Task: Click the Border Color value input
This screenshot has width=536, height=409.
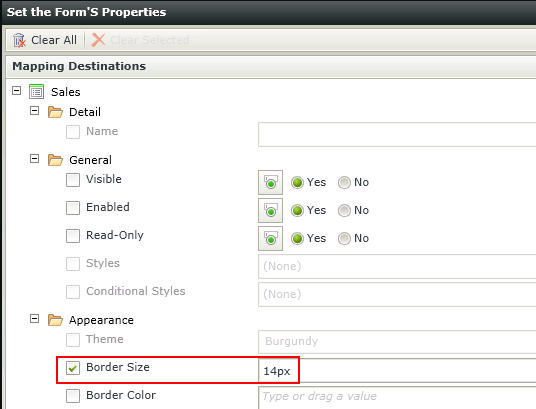Action: point(397,398)
